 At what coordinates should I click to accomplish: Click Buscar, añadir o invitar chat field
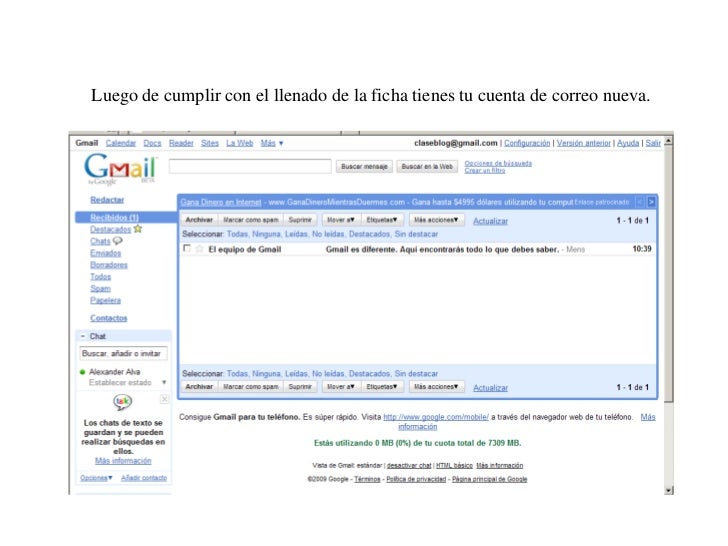tap(124, 353)
